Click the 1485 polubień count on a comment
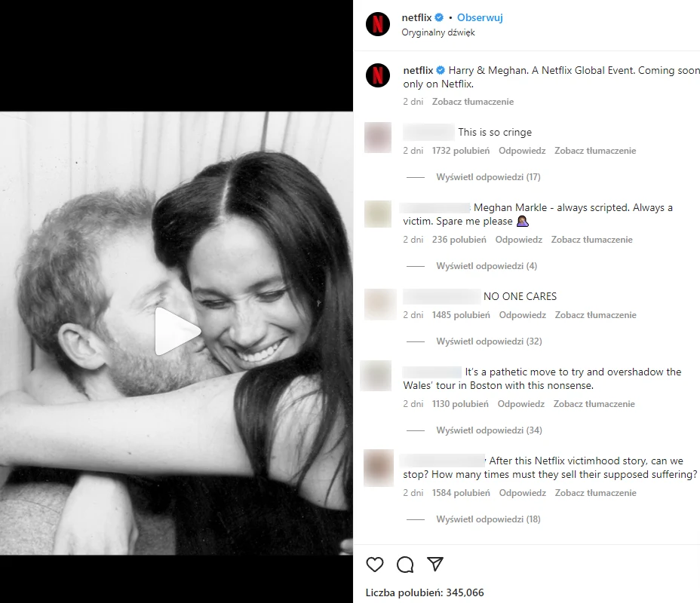700x603 pixels. click(x=461, y=314)
